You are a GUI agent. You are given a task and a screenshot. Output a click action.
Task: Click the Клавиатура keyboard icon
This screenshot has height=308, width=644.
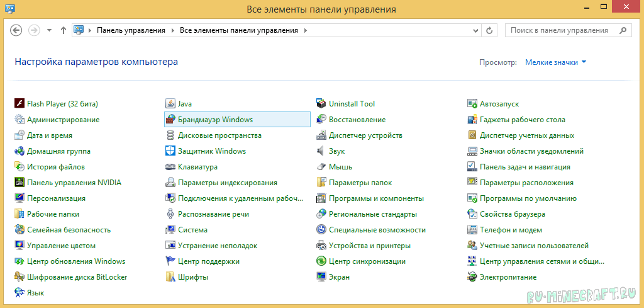[170, 167]
